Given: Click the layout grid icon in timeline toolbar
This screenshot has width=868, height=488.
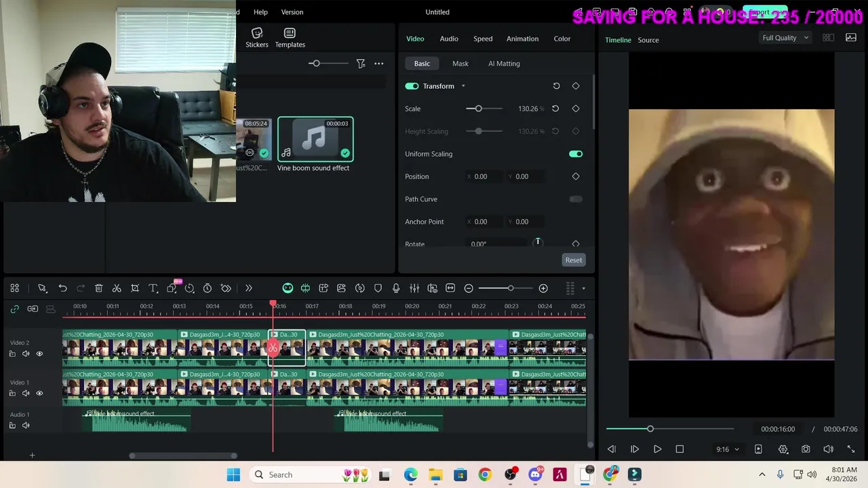Looking at the screenshot, I should point(14,288).
